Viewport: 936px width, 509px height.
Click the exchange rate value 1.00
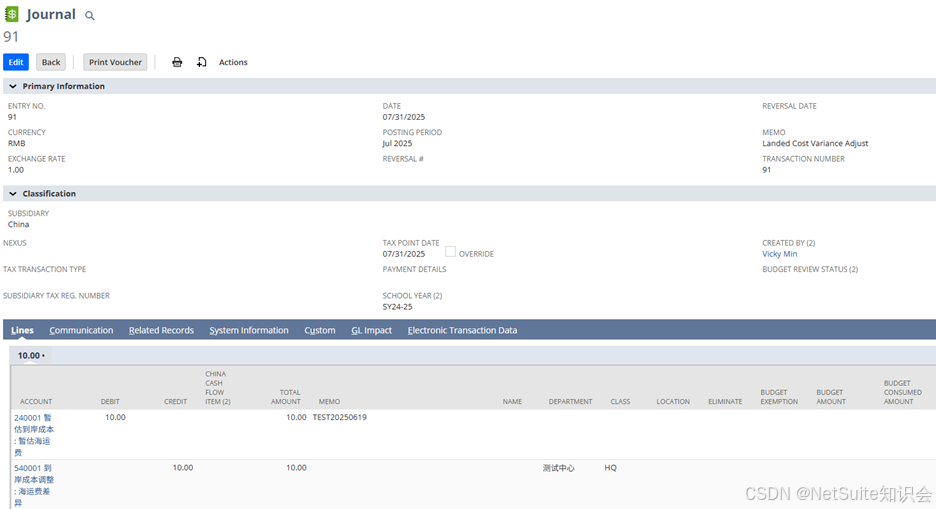click(16, 169)
